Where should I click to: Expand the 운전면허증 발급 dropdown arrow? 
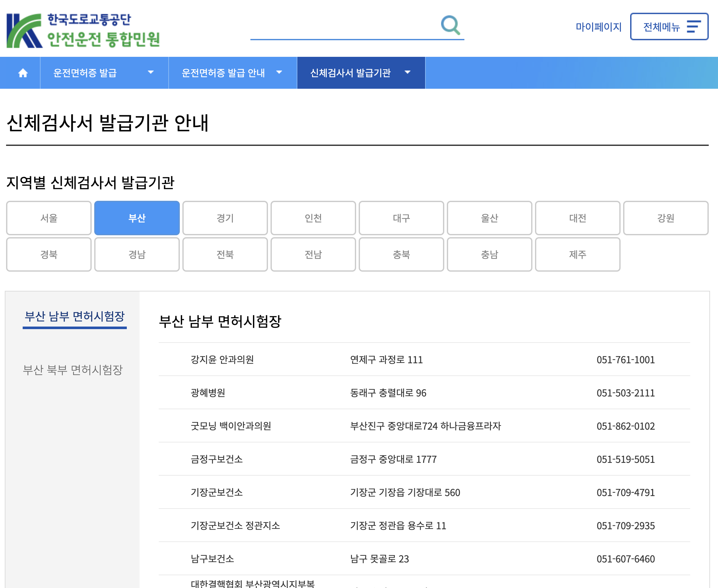pos(151,72)
